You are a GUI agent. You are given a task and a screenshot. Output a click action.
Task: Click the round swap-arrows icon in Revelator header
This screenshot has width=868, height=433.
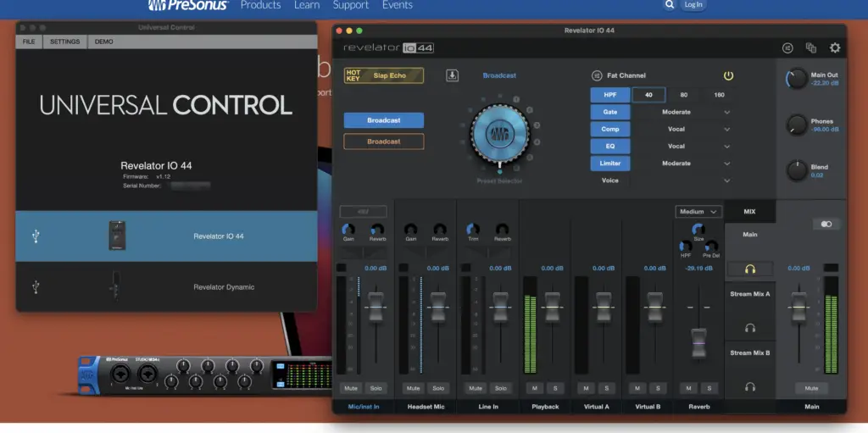(x=787, y=48)
